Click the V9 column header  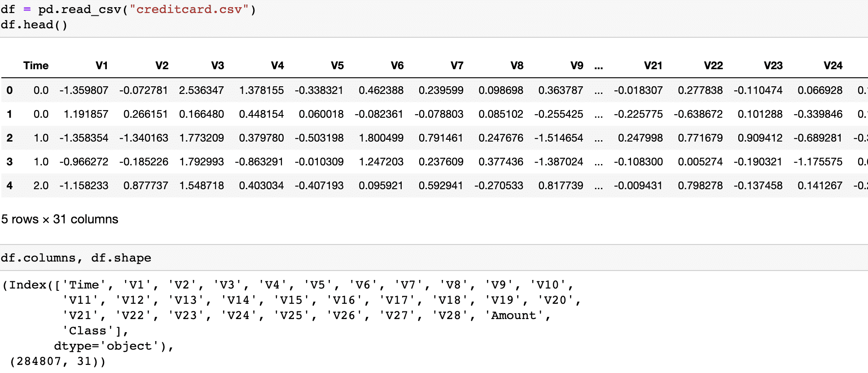577,66
